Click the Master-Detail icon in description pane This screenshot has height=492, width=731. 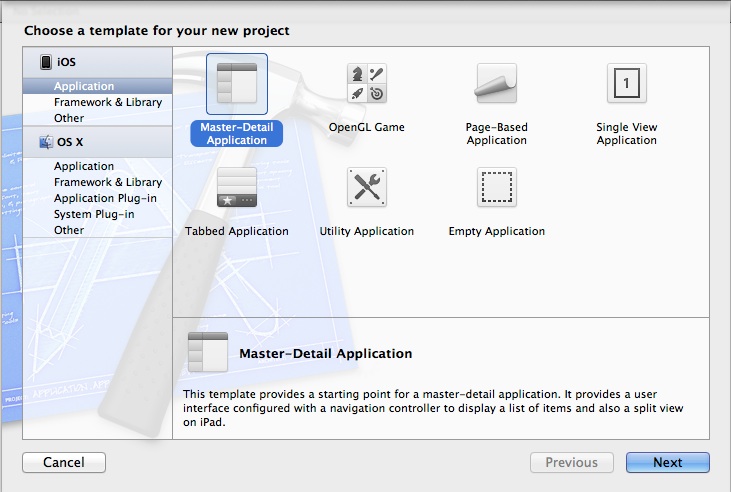pyautogui.click(x=208, y=352)
